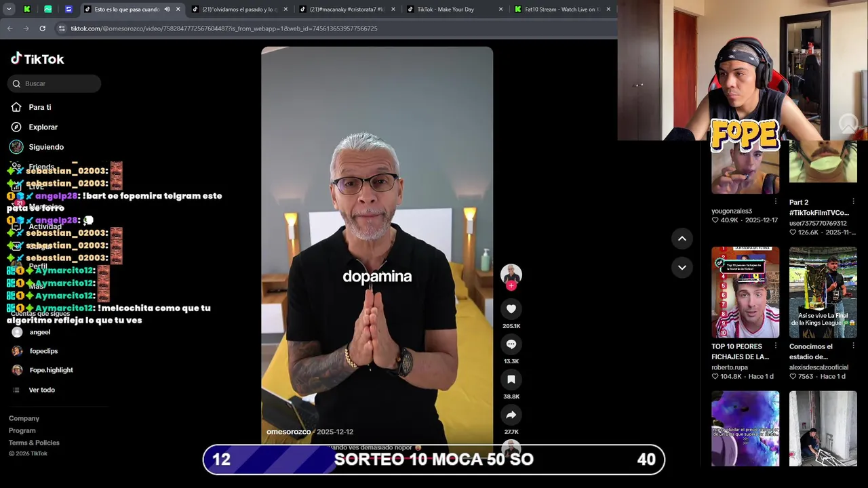Open the omesorozco creator name on video
The image size is (868, 488).
click(x=288, y=432)
